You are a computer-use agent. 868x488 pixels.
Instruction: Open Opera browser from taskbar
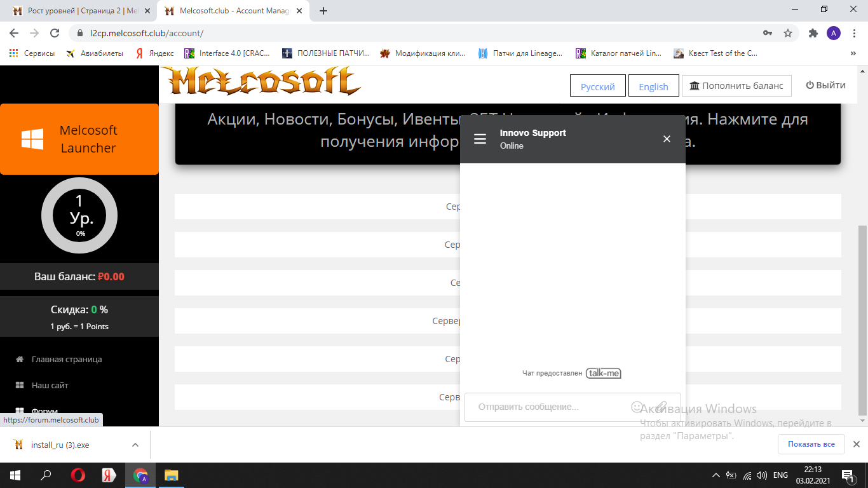click(x=78, y=475)
